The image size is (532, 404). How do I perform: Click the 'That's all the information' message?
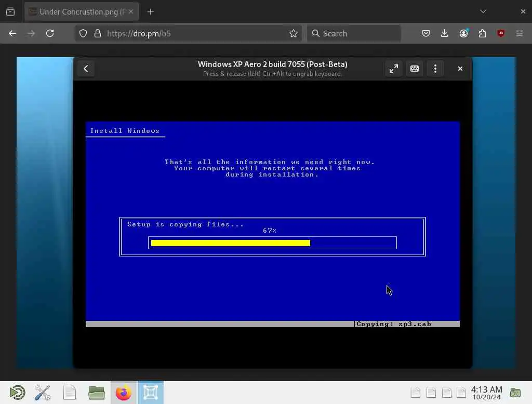coord(270,168)
